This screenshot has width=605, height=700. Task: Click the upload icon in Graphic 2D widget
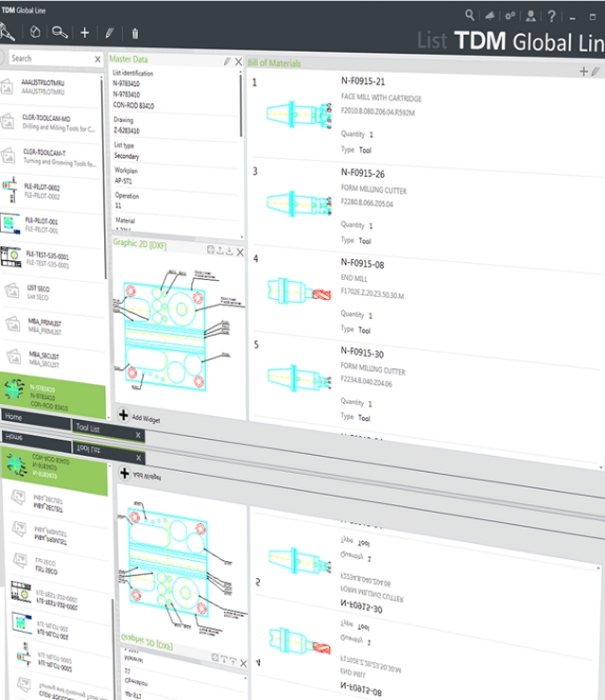click(x=220, y=251)
